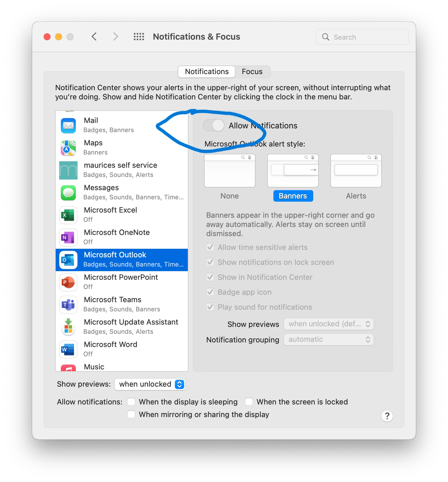Image resolution: width=448 pixels, height=482 pixels.
Task: Select the Microsoft PowerPoint row
Action: pyautogui.click(x=122, y=282)
